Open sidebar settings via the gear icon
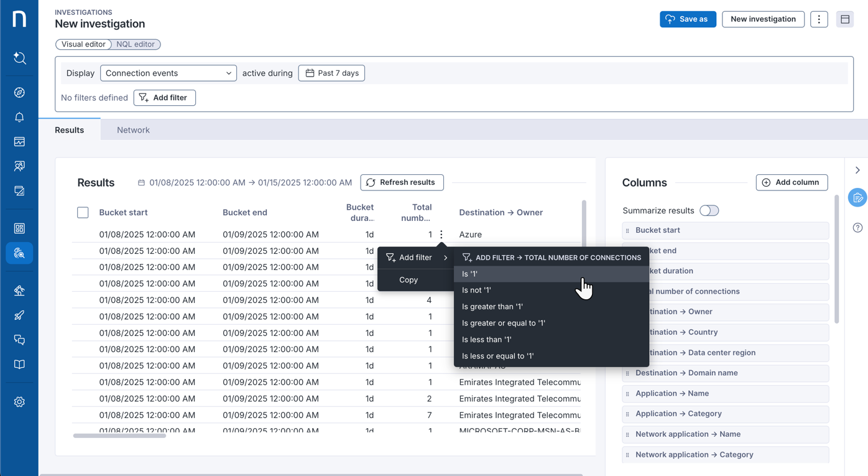This screenshot has width=868, height=476. 19,401
